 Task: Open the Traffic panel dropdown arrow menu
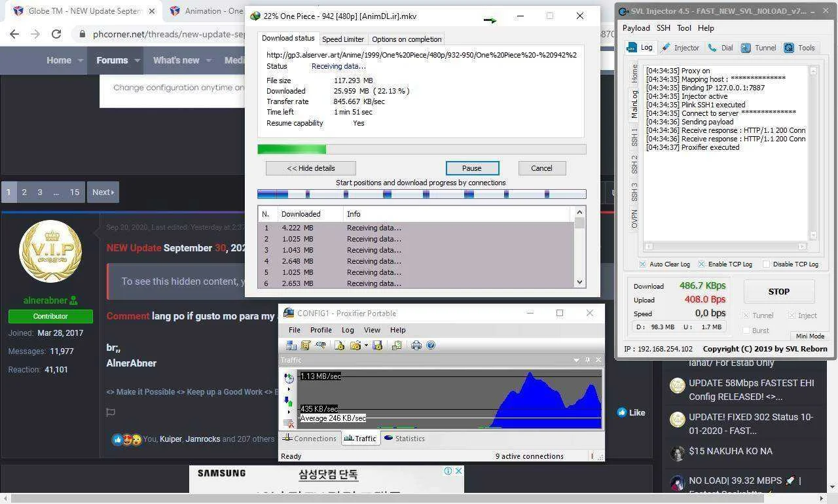576,360
